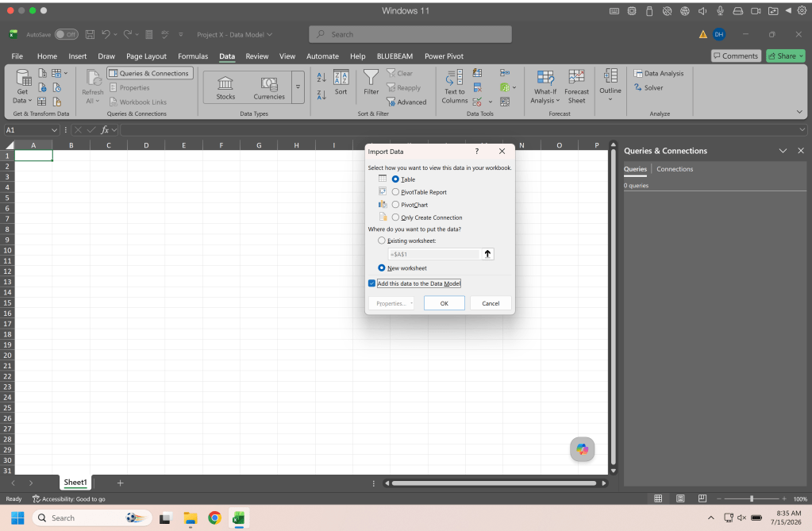The image size is (812, 531).
Task: Click the Forecast Sheet icon
Action: point(576,77)
